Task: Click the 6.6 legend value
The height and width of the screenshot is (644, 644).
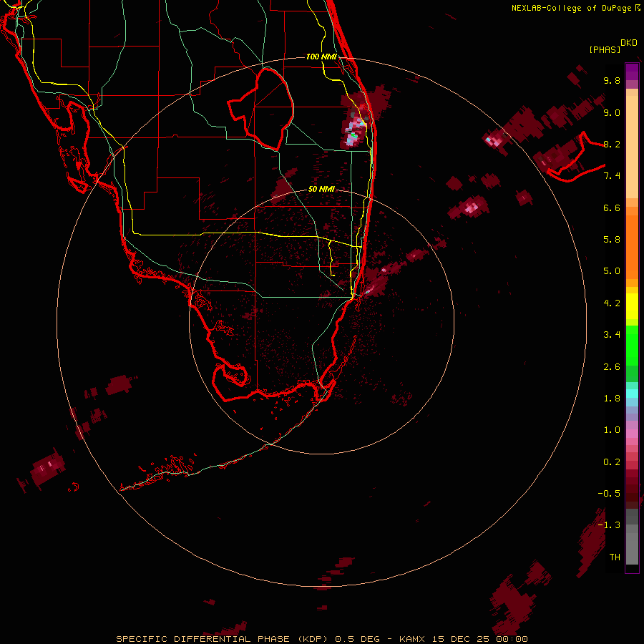Action: point(612,208)
